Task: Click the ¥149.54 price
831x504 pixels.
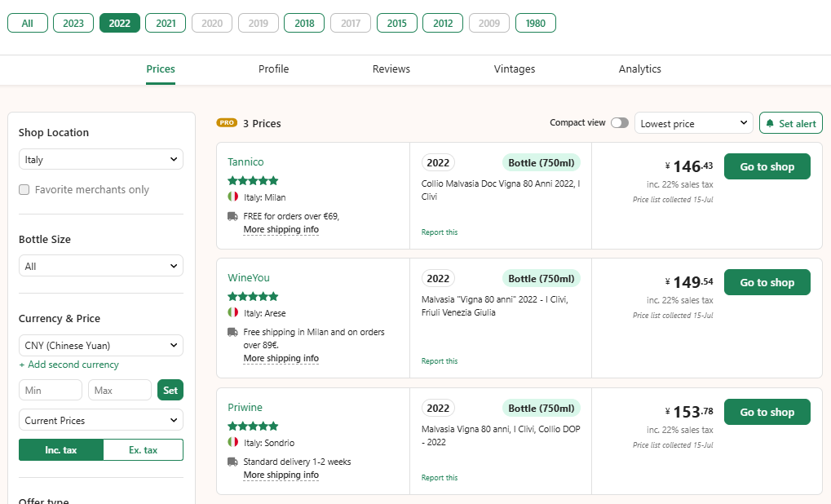Action: pos(689,282)
